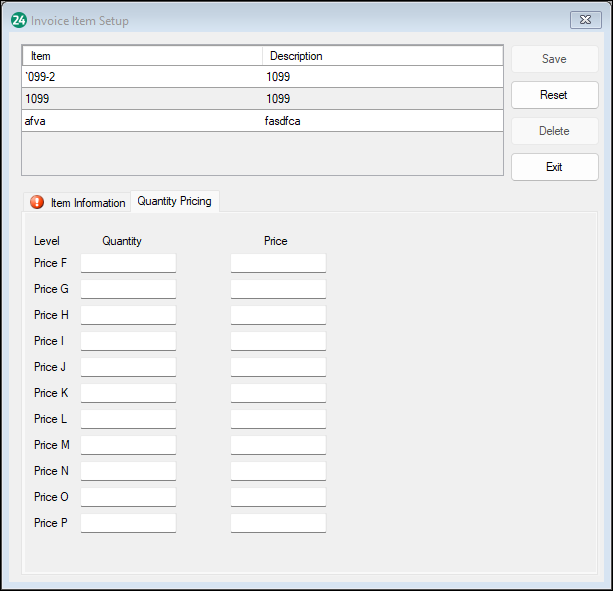
Task: Click the Price column label
Action: tap(276, 241)
